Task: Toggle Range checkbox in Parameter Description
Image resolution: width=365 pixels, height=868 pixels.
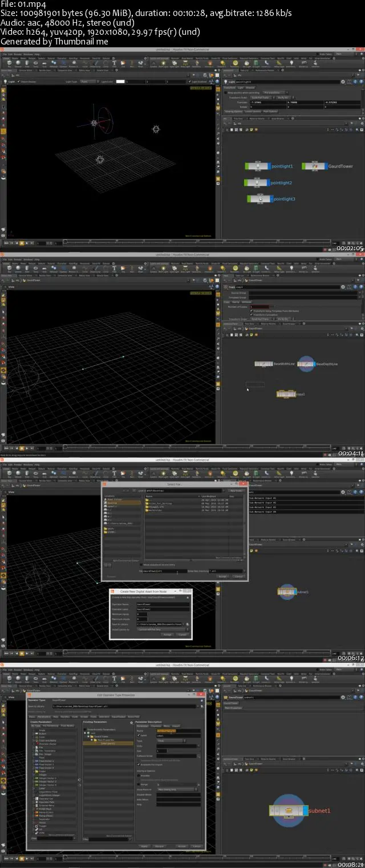Action: tap(139, 784)
